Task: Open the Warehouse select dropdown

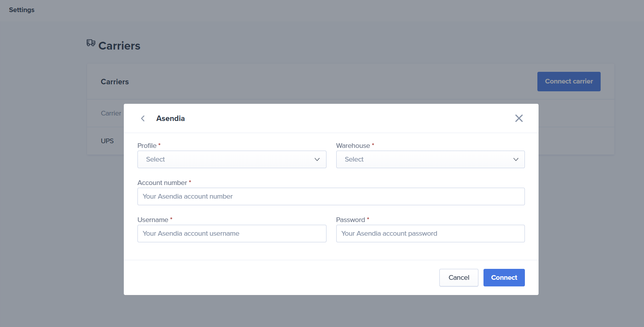Action: (430, 159)
